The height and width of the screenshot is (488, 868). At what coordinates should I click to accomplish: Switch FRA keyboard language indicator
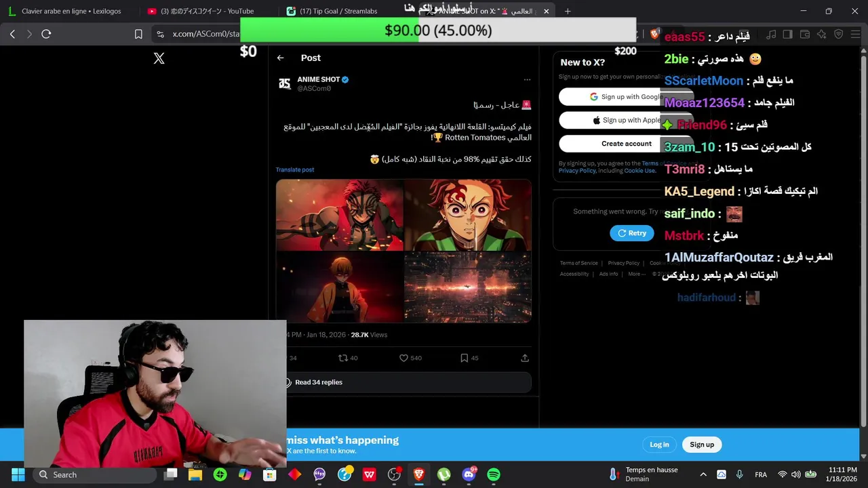[761, 474]
